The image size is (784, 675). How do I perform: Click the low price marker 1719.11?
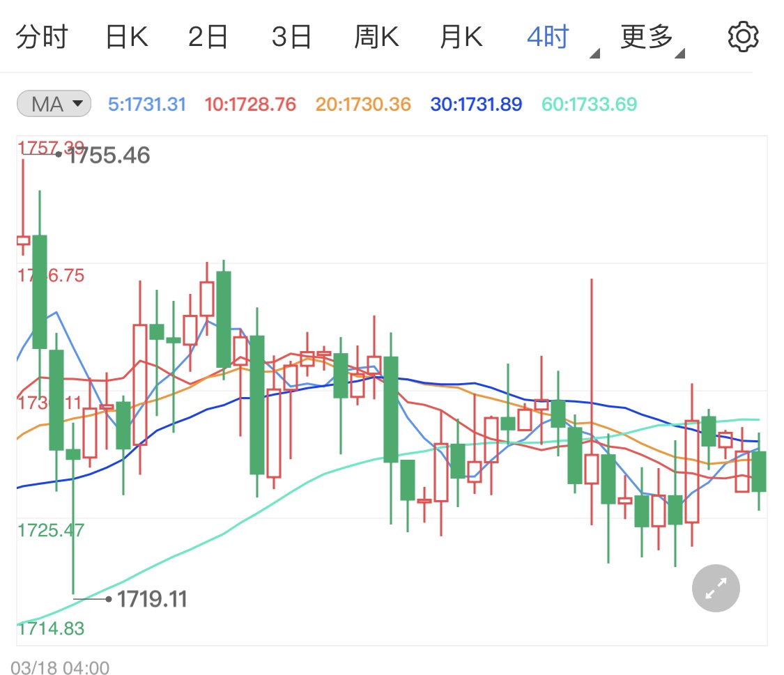[152, 598]
